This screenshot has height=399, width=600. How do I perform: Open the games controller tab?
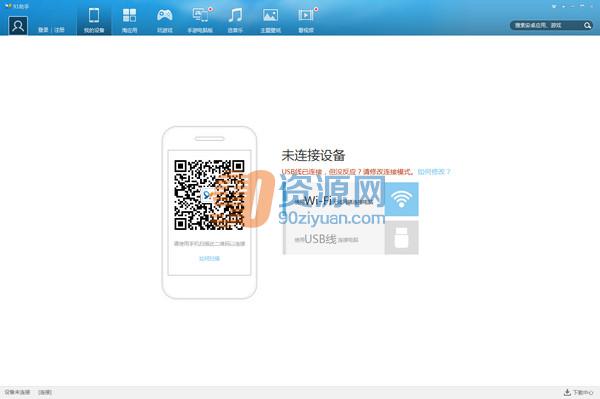[x=165, y=20]
